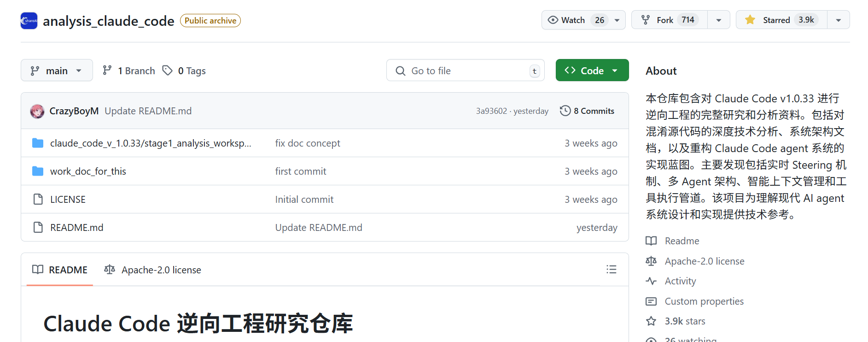This screenshot has height=342, width=868.
Task: Switch to the Apache-2.0 license tab
Action: click(x=153, y=270)
